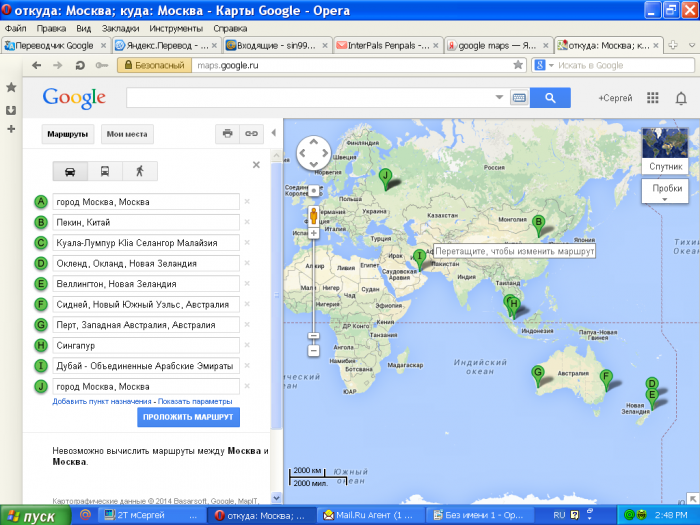Open the Google apps grid
Viewport: 700px width, 525px height.
tap(653, 98)
